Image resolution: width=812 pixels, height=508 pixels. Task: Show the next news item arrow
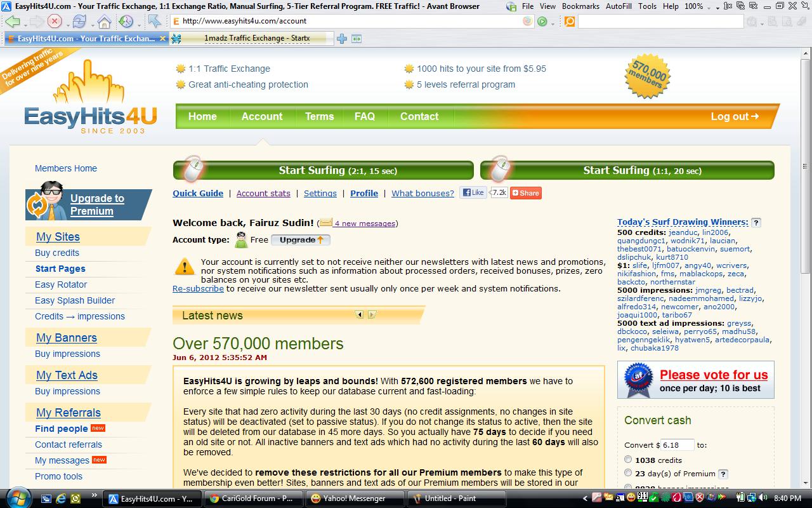click(372, 314)
